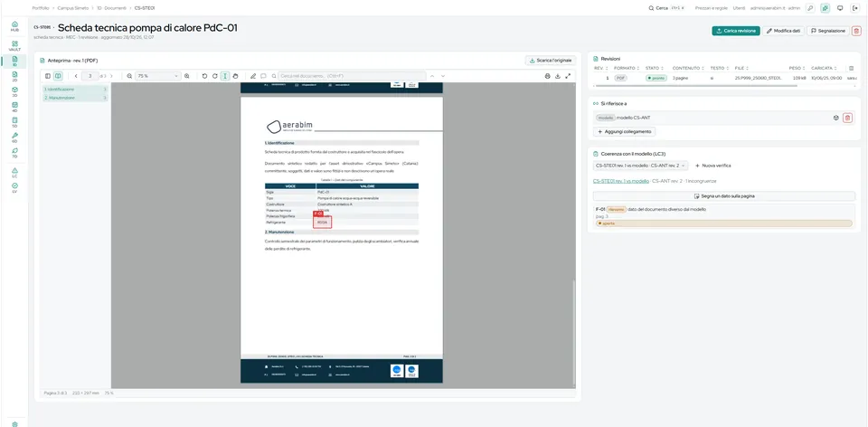Open 'Utenti' top menu
This screenshot has width=868, height=427.
pos(739,8)
